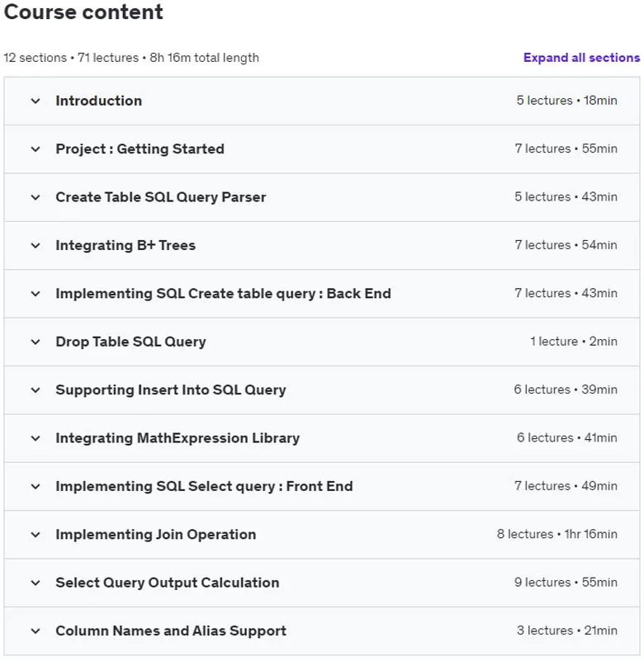Open the Drop Table SQL Query section title
Image resolution: width=644 pixels, height=661 pixels.
130,342
